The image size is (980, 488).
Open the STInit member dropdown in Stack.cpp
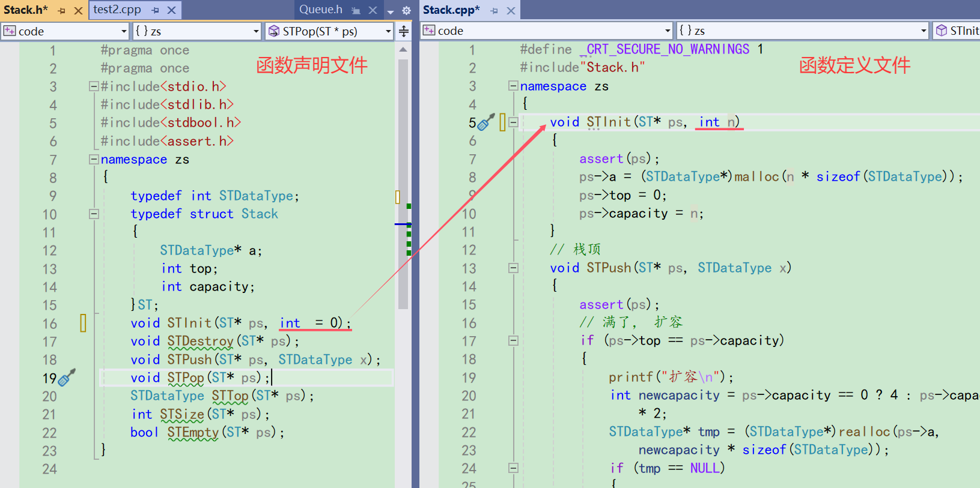[x=957, y=31]
